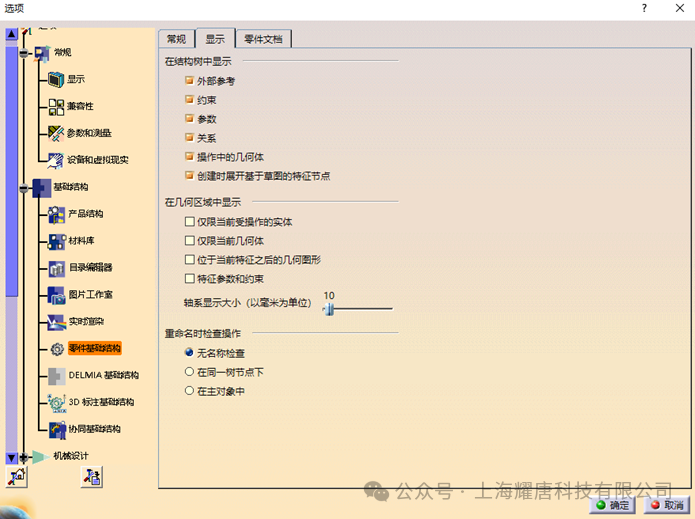
Task: Select the 设备和虚拟现实 icon
Action: click(56, 160)
